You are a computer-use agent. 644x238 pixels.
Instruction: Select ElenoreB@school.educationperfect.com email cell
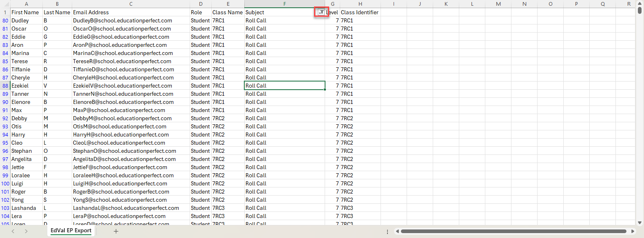pyautogui.click(x=131, y=102)
